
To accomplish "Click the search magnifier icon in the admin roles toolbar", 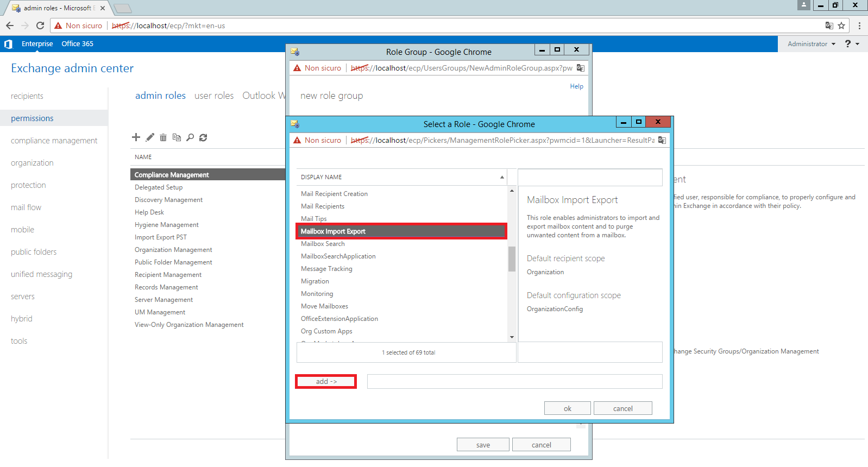I will pos(190,137).
